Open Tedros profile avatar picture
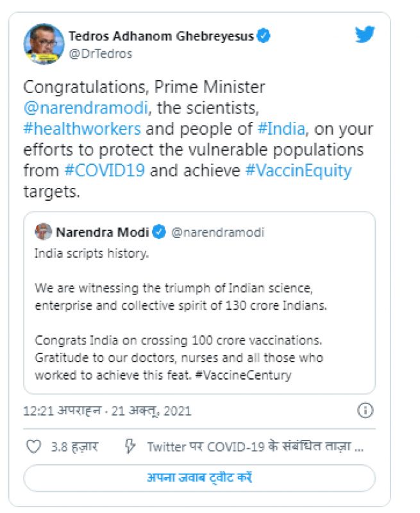The height and width of the screenshot is (513, 420). coord(44,44)
